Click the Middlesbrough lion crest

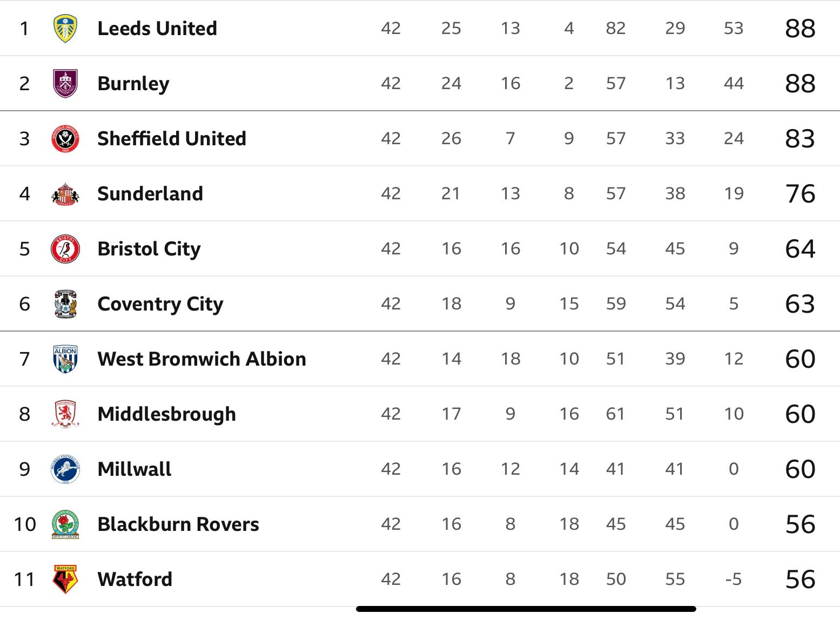point(65,414)
